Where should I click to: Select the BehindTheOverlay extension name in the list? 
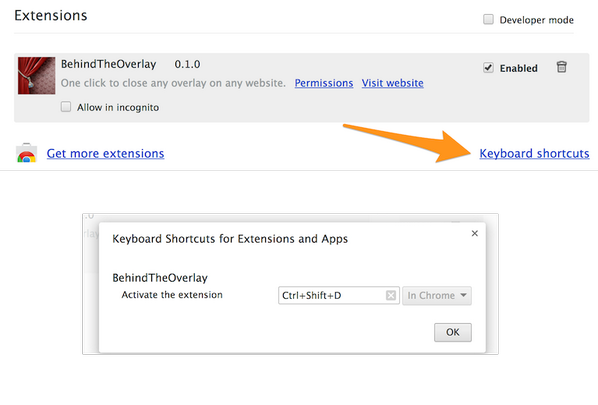click(109, 64)
